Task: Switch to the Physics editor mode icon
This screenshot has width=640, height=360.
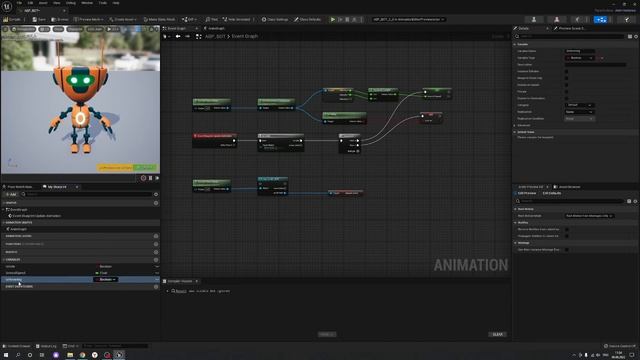Action: [x=627, y=19]
